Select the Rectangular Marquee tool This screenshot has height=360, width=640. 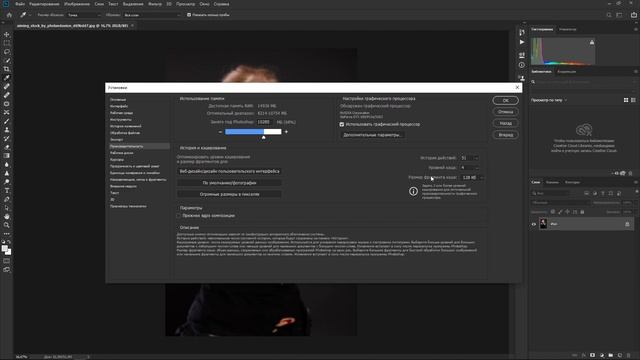point(7,43)
